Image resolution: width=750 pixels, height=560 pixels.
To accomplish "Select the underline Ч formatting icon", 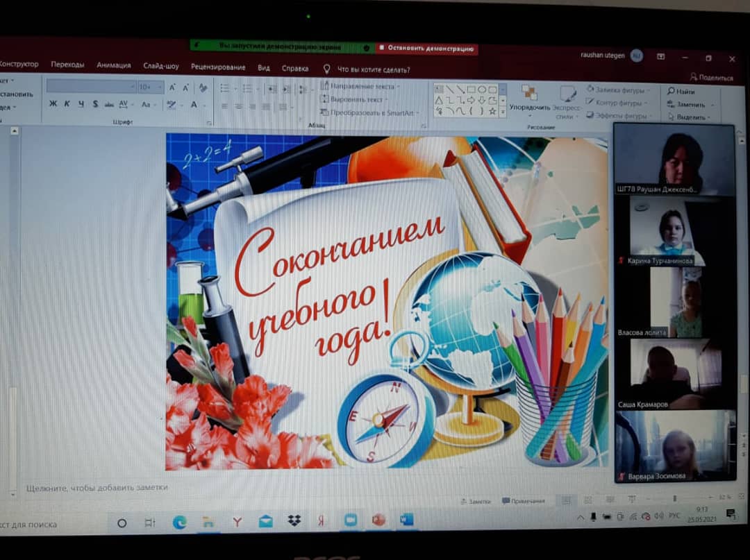I will (x=80, y=104).
